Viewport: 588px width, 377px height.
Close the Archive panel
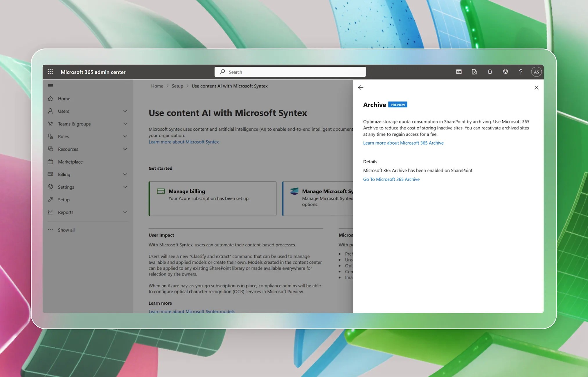pyautogui.click(x=536, y=88)
